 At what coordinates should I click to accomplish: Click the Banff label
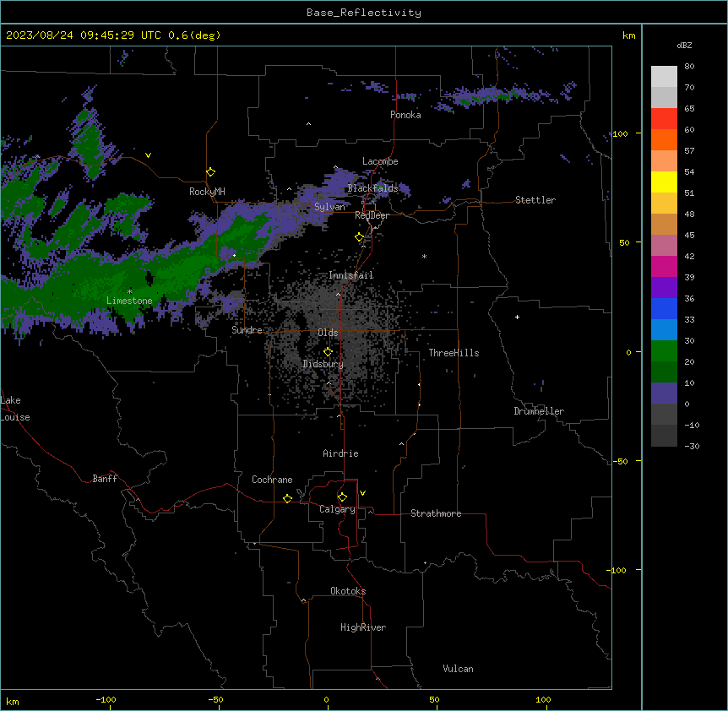105,479
